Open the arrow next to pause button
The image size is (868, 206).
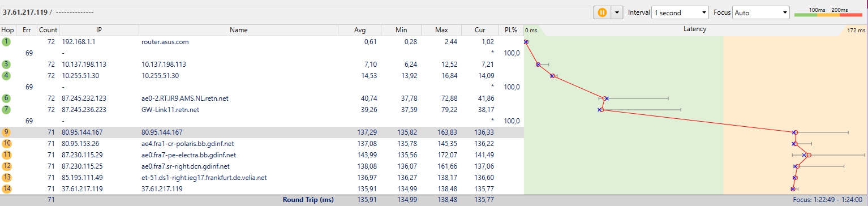click(x=617, y=12)
